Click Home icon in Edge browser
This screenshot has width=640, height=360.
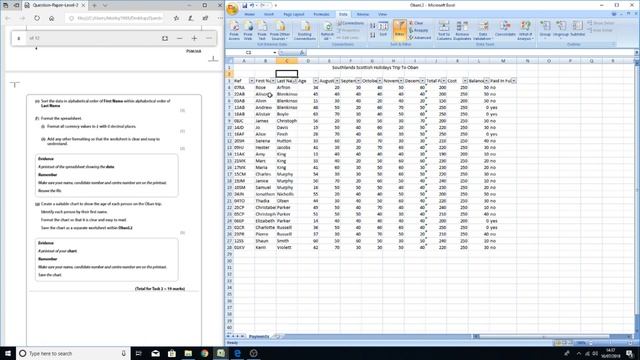[x=51, y=18]
